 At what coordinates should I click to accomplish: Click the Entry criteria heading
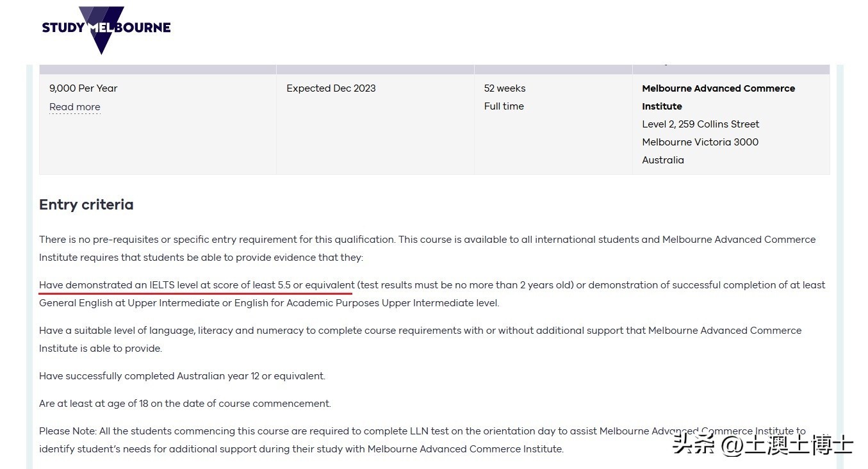click(x=86, y=205)
